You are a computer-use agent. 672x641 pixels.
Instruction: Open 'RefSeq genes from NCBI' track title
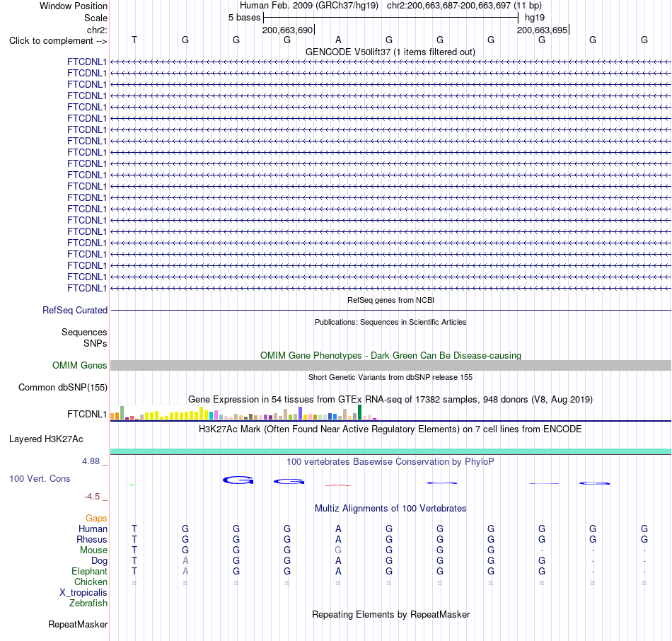coord(391,300)
